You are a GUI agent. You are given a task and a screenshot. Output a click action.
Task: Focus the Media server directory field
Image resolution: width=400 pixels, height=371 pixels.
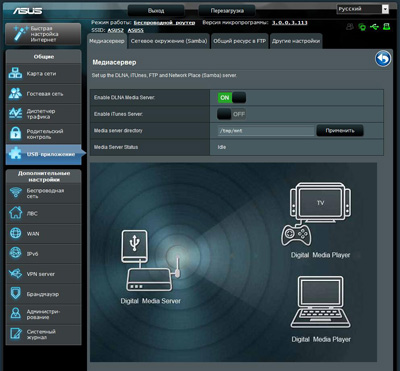pos(266,131)
